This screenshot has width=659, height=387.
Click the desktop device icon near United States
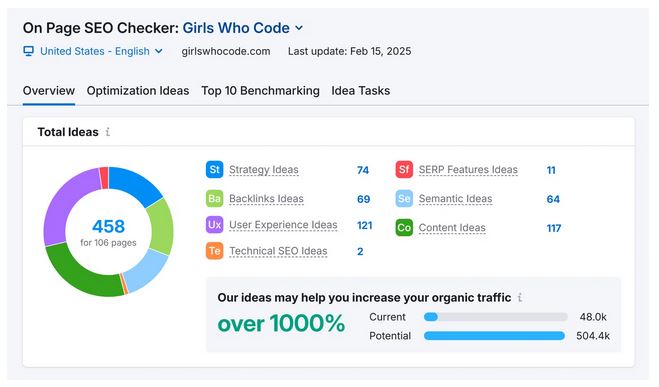(29, 51)
